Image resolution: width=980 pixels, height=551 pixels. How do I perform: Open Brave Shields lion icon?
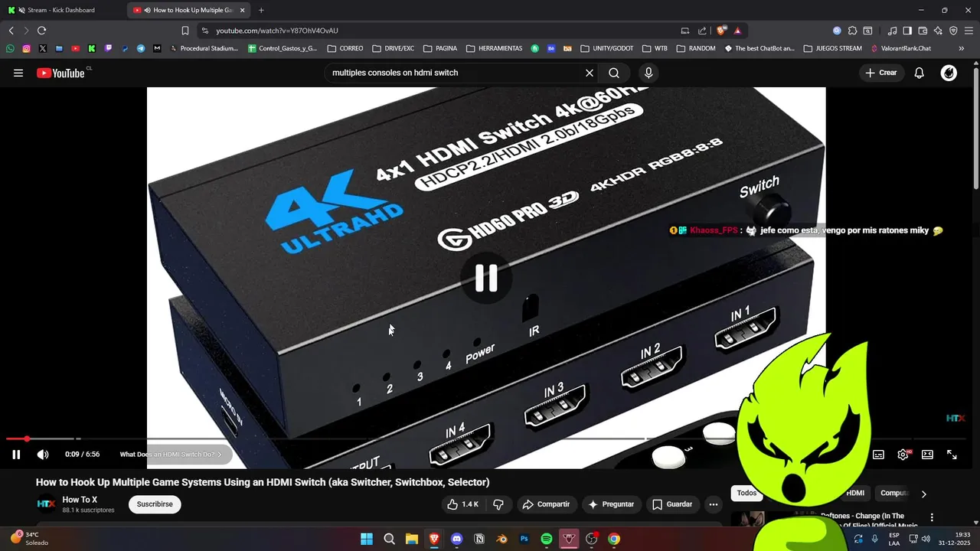pos(721,31)
